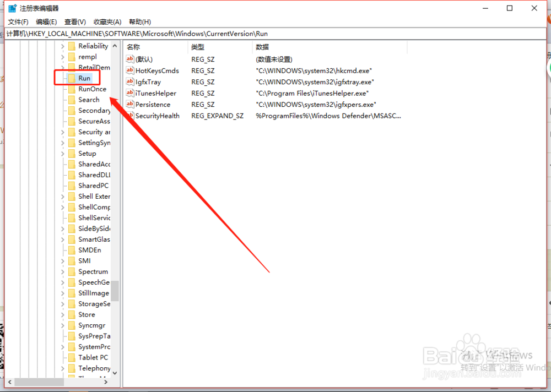Open the 编辑(E) menu

(46, 22)
